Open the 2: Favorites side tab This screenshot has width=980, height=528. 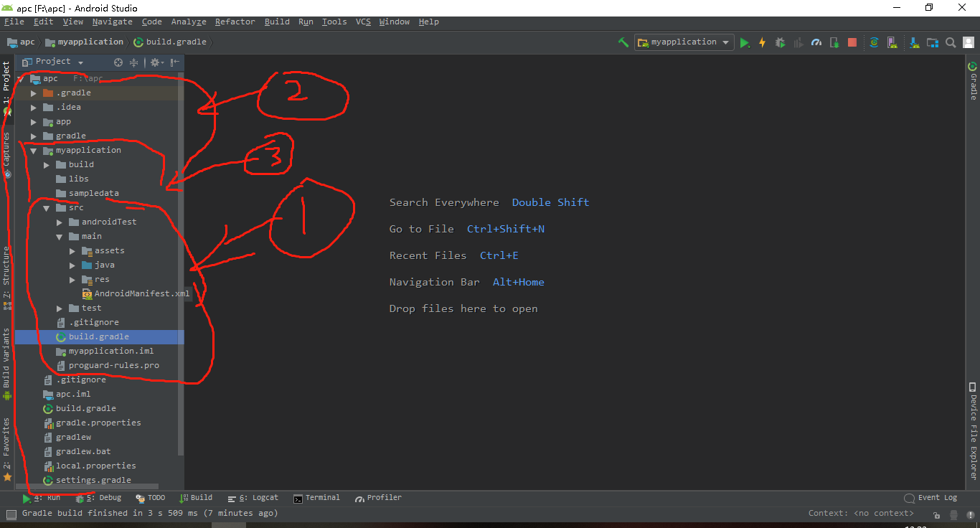pos(6,449)
